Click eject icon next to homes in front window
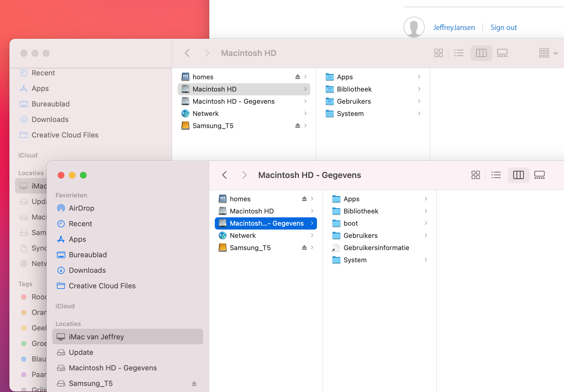Screen dimensions: 564x392 pos(304,199)
